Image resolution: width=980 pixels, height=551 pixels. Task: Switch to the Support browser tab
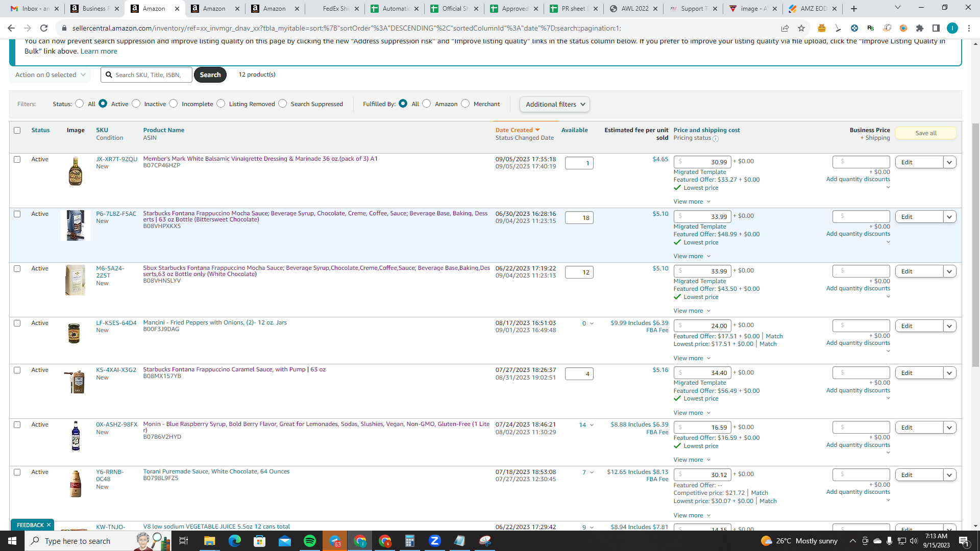point(694,9)
